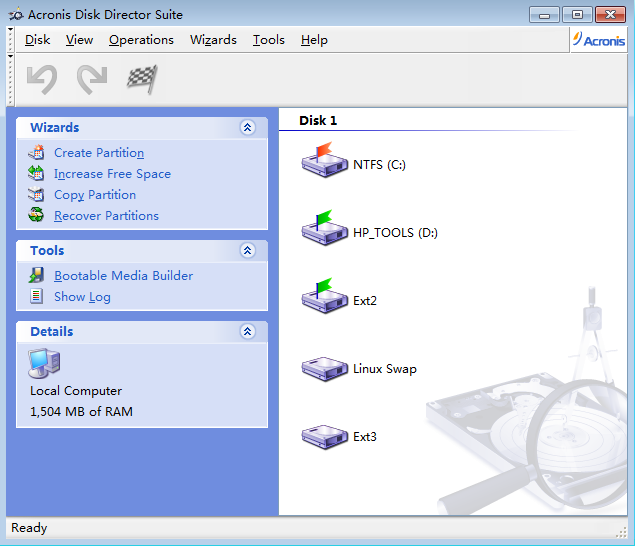The image size is (635, 546).
Task: Click the Show Log icon
Action: 36,296
